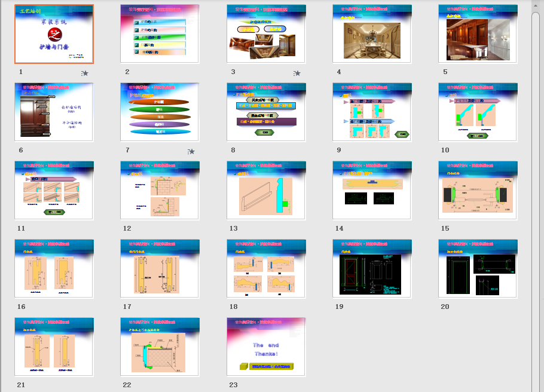Select slide 13 thumbnail
The image size is (544, 392).
(x=266, y=191)
